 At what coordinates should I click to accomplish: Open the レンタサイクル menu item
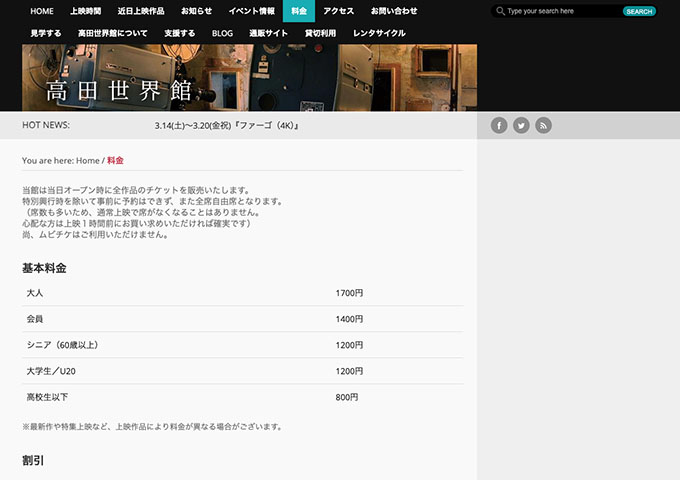[379, 33]
